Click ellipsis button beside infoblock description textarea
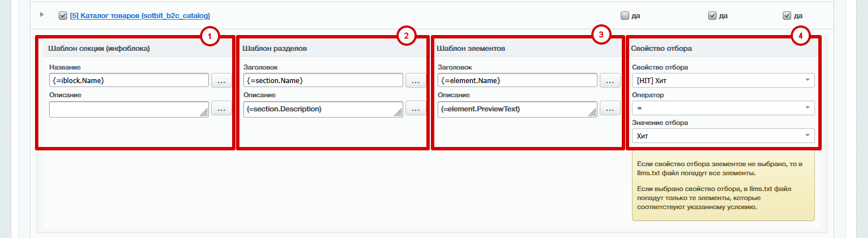 coord(221,109)
